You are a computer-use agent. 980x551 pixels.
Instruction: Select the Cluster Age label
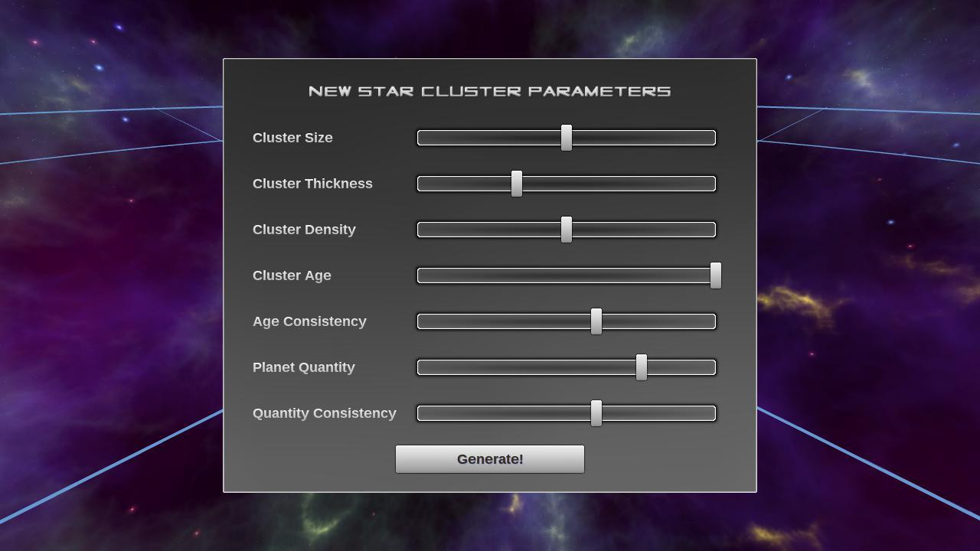[292, 275]
